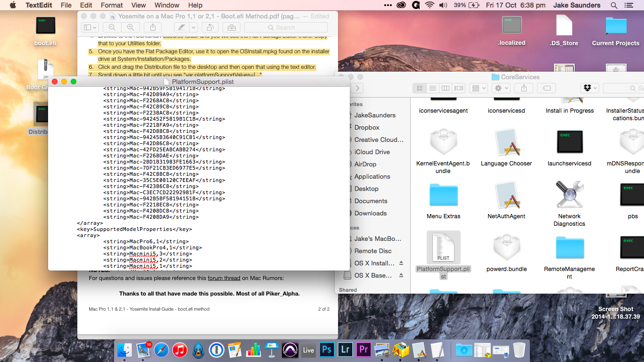The image size is (644, 362).
Task: Eject OS X Base volume
Action: point(401,275)
